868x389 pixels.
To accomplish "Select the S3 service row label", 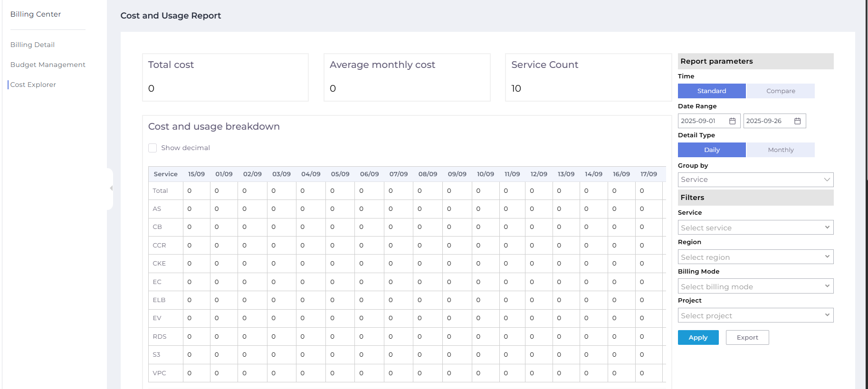I will 156,354.
